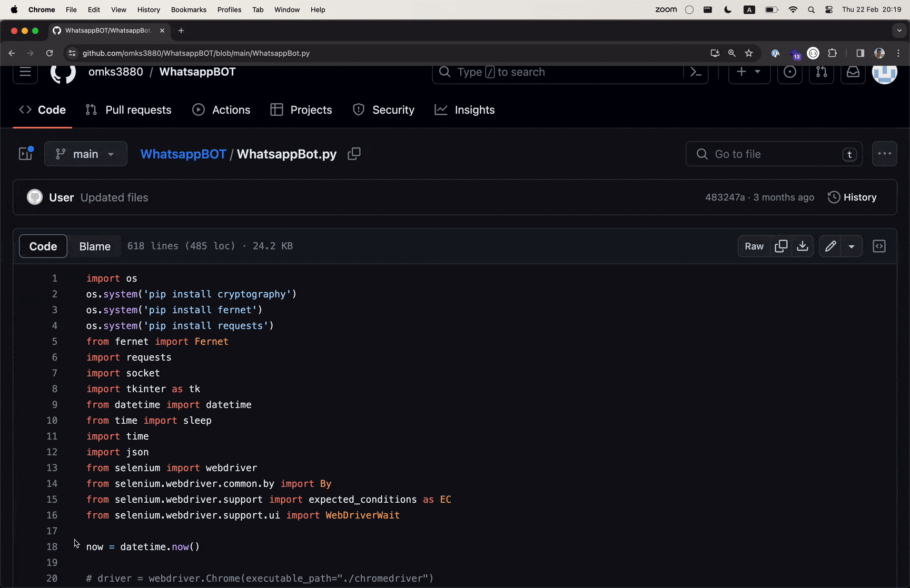Copy raw file contents
Image resolution: width=910 pixels, height=588 pixels.
point(782,246)
